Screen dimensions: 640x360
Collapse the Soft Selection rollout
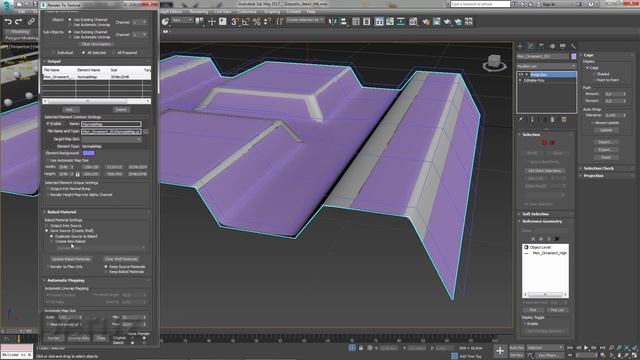[x=535, y=214]
